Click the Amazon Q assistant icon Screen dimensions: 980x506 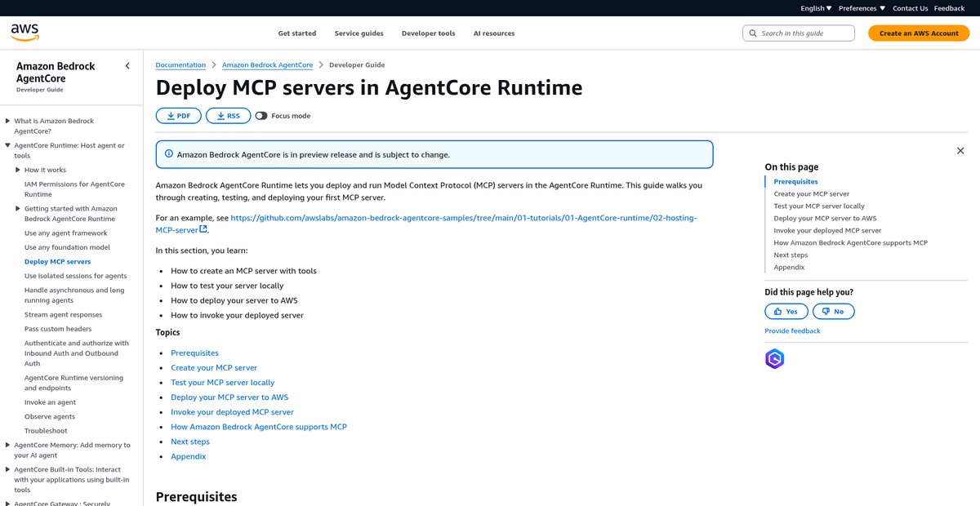coord(774,358)
